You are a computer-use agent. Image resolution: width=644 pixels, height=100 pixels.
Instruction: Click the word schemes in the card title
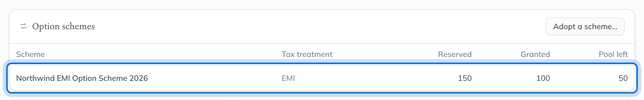click(78, 26)
